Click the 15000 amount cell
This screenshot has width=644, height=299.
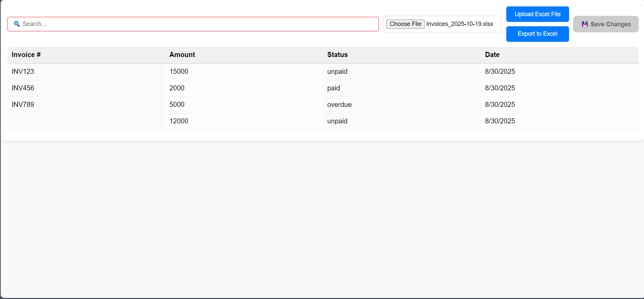point(179,71)
